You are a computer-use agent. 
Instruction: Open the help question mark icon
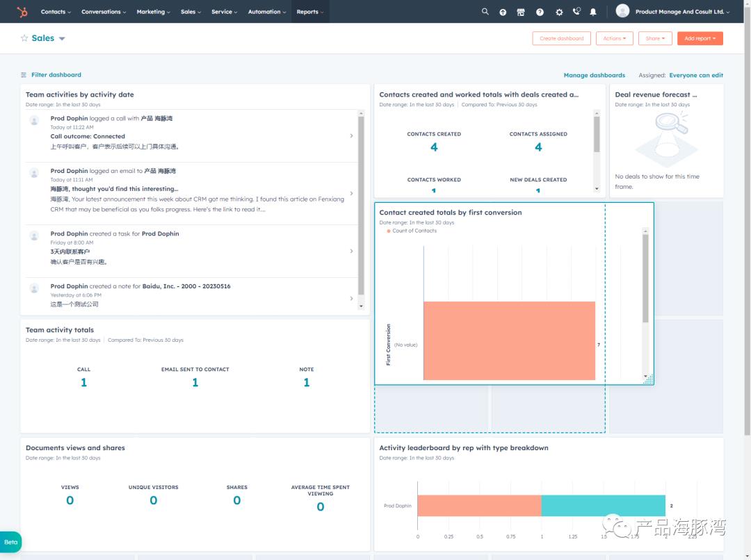pyautogui.click(x=540, y=12)
